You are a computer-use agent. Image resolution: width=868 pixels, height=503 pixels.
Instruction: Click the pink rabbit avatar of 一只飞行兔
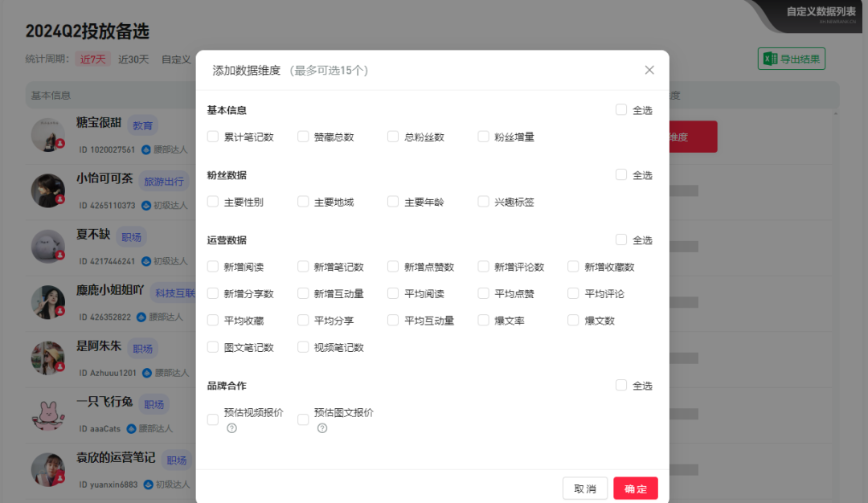click(x=48, y=414)
